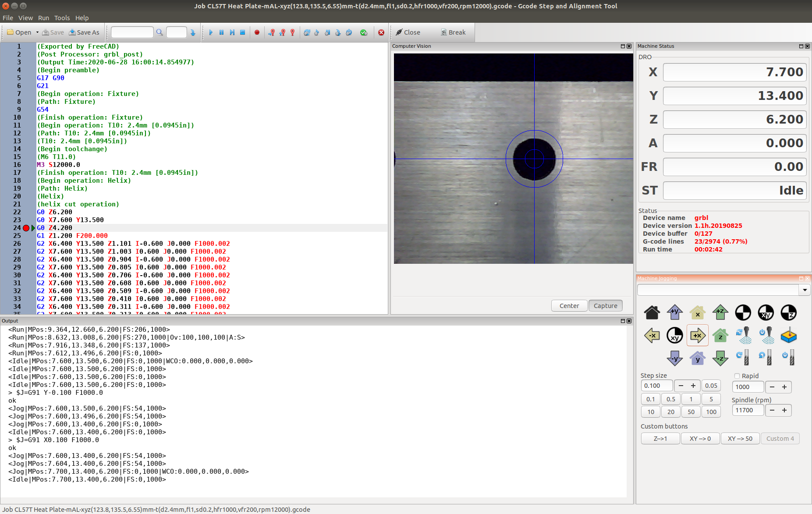Click the X DRO value field
The height and width of the screenshot is (514, 812).
click(735, 72)
